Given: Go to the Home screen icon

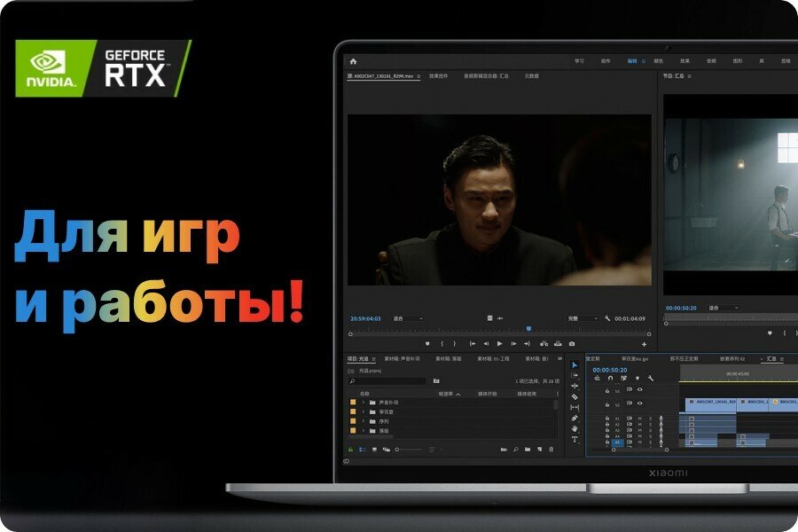Looking at the screenshot, I should click(353, 61).
